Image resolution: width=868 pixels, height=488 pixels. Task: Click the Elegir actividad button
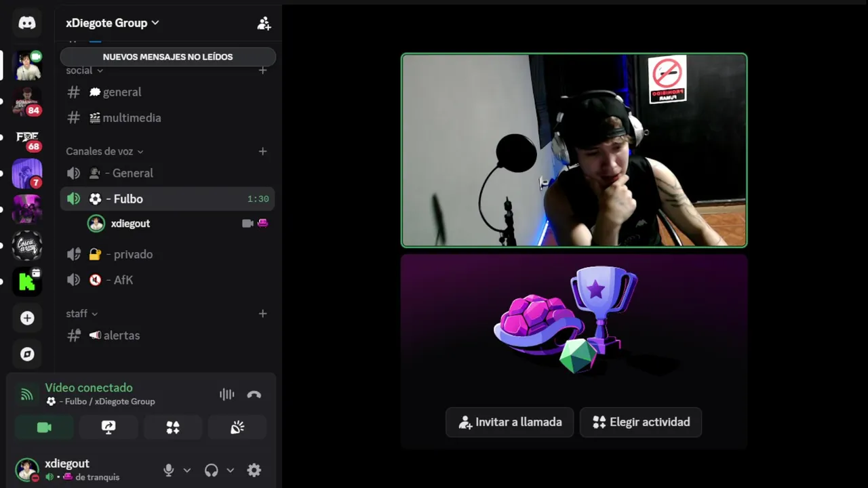(x=641, y=422)
